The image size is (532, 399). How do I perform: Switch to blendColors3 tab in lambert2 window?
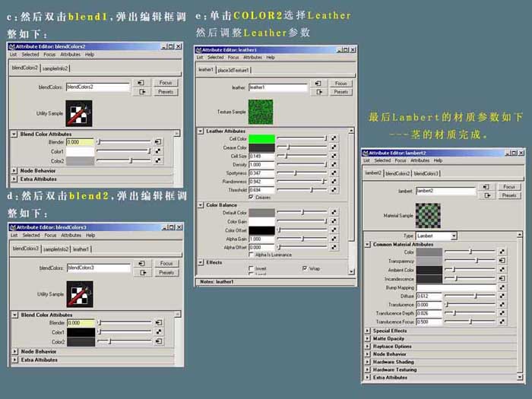click(x=426, y=174)
